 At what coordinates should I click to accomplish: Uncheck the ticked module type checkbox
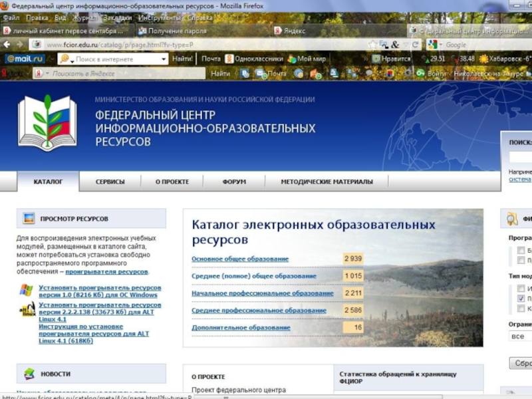point(521,299)
